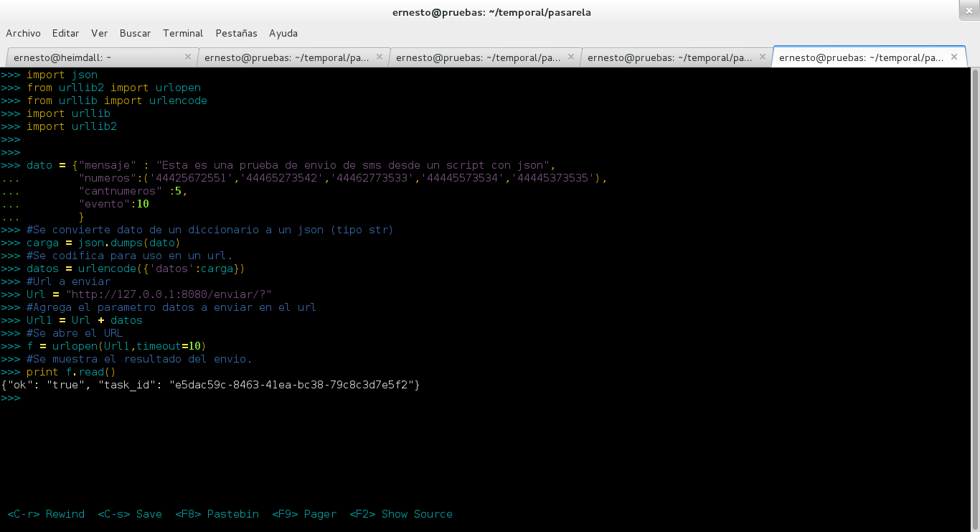
Task: Close the terminal window
Action: [968, 11]
